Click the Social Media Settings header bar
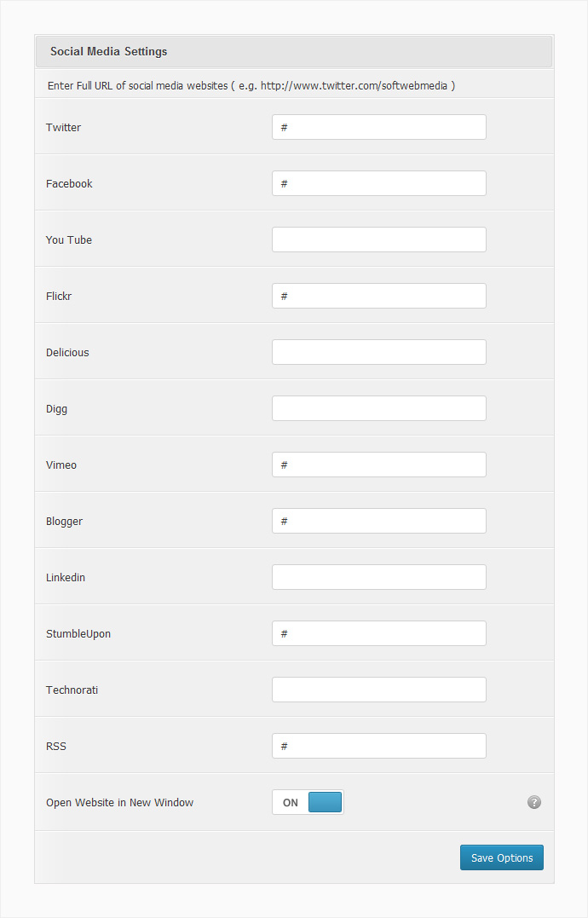 click(x=294, y=51)
